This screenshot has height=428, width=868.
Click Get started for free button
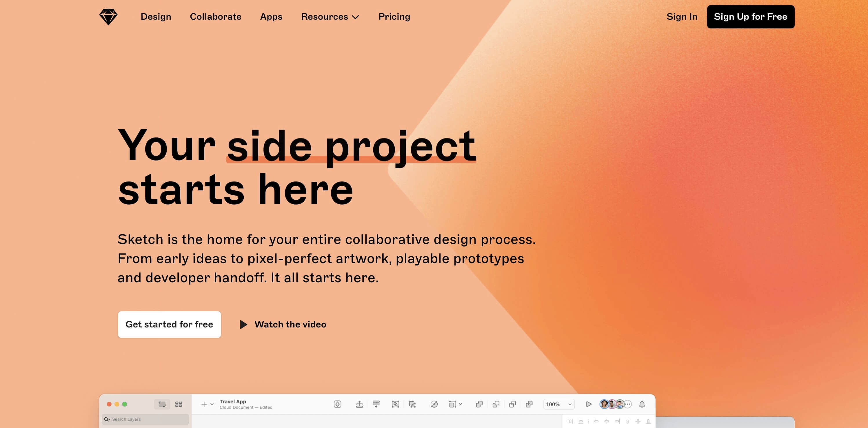pyautogui.click(x=169, y=324)
